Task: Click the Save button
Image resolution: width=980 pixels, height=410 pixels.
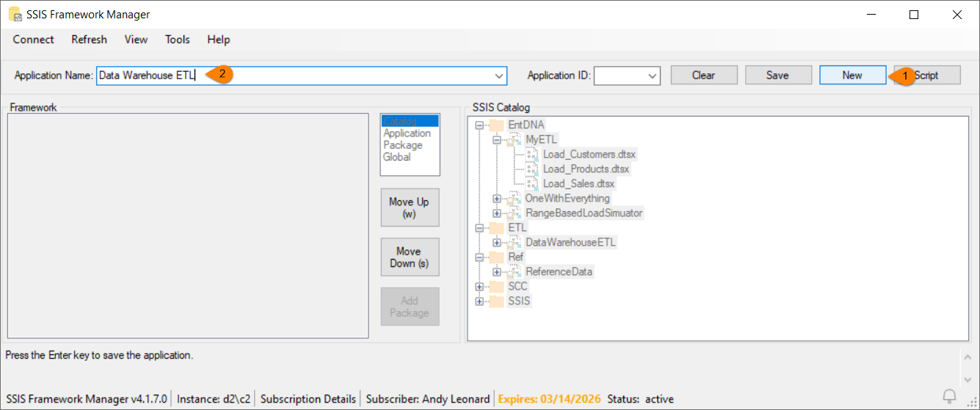Action: point(777,75)
